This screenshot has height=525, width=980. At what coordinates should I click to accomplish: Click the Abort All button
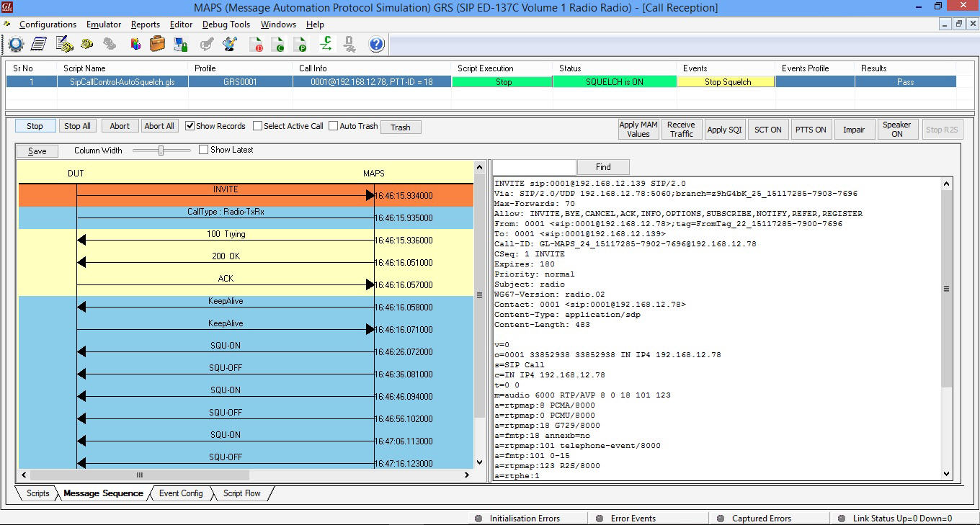point(159,126)
